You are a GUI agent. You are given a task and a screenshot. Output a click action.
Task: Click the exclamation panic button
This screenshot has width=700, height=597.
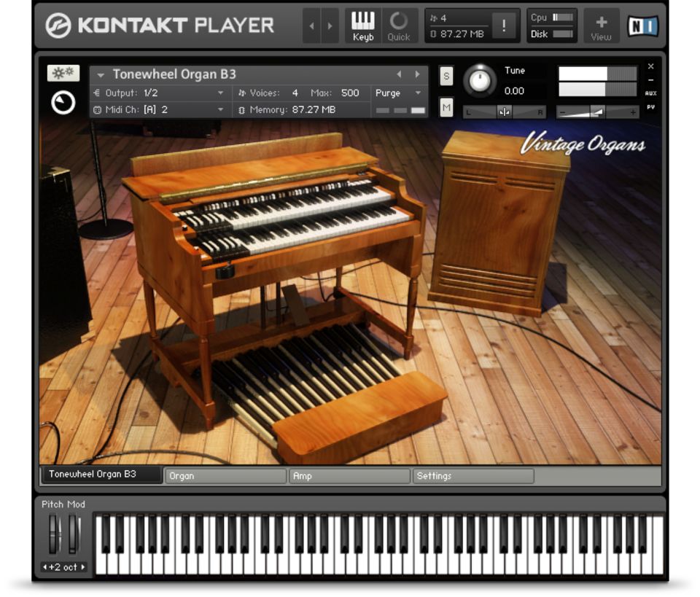coord(503,26)
